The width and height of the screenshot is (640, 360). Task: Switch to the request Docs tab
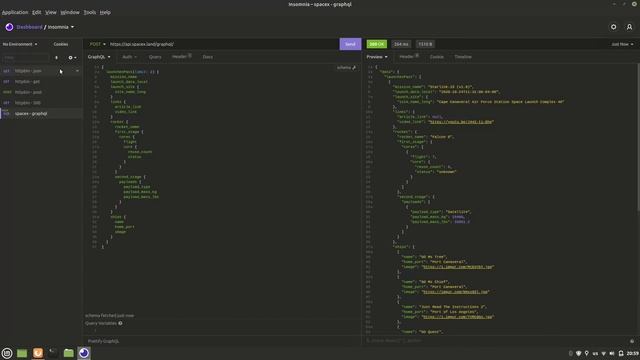[208, 57]
